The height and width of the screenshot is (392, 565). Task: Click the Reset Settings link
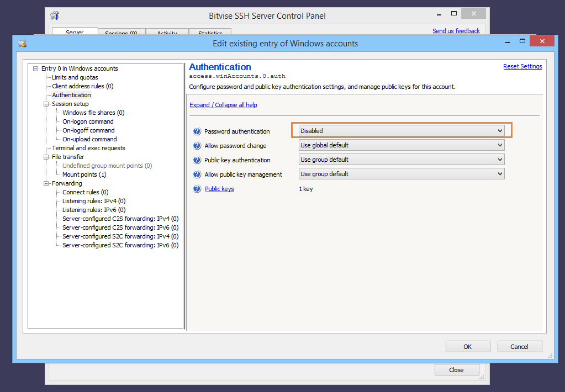(x=522, y=66)
